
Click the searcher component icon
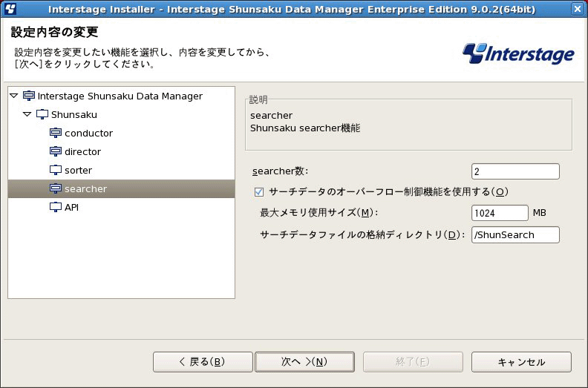pos(56,188)
